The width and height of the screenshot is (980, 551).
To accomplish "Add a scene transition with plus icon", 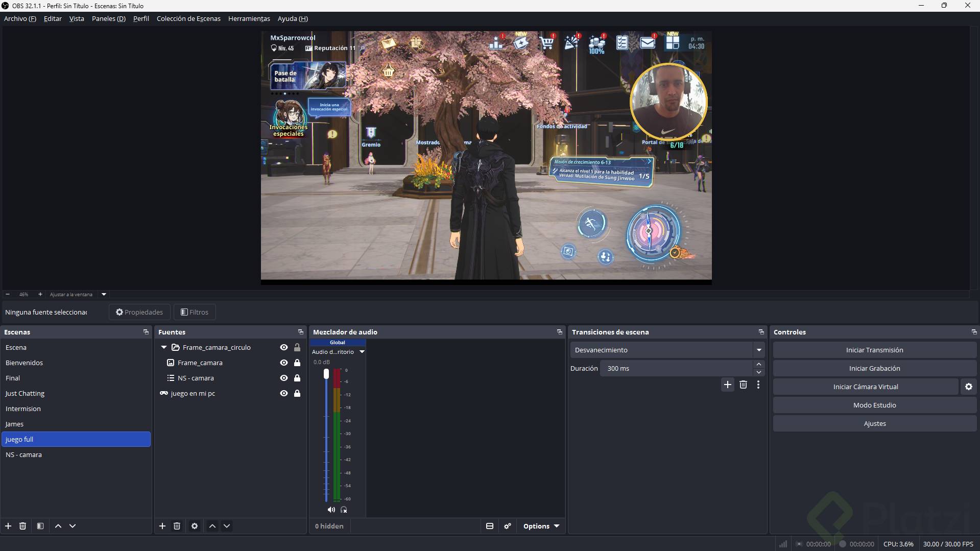I will [x=728, y=385].
